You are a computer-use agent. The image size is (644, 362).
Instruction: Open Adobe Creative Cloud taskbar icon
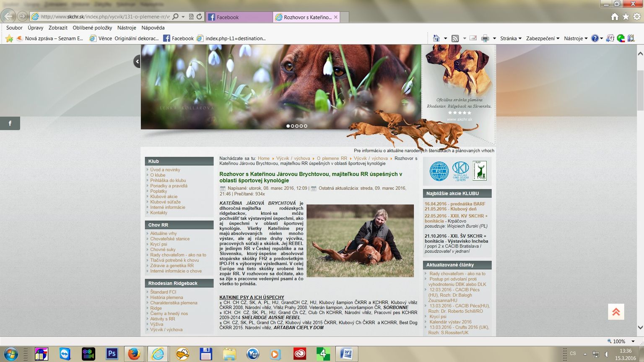pos(299,354)
